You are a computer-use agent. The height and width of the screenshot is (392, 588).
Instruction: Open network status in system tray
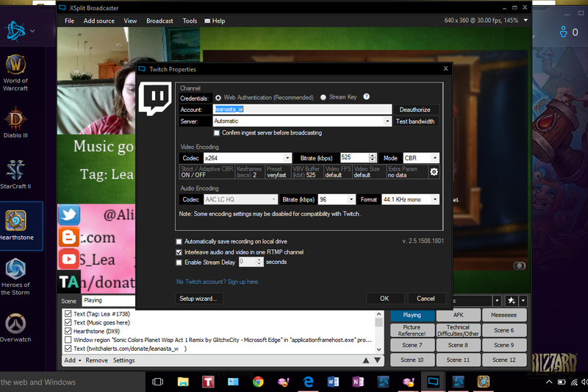[574, 382]
